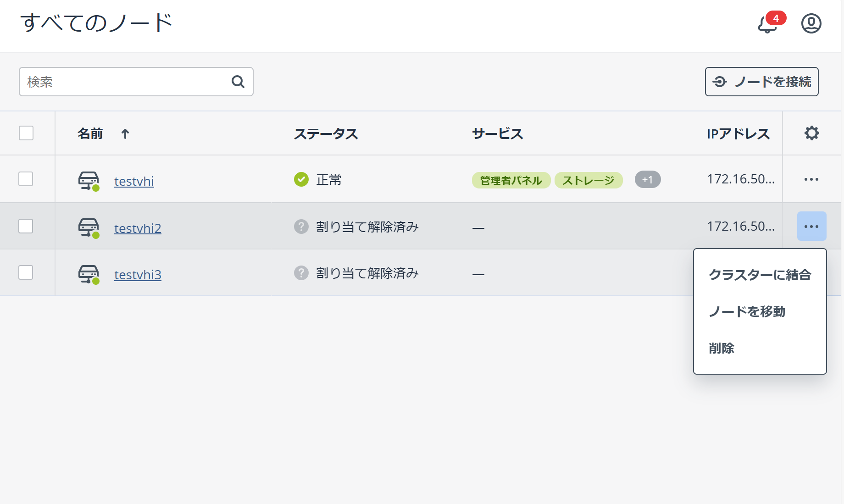Click IP address 172.16.50... in testvhi row
The height and width of the screenshot is (504, 844).
coord(741,179)
